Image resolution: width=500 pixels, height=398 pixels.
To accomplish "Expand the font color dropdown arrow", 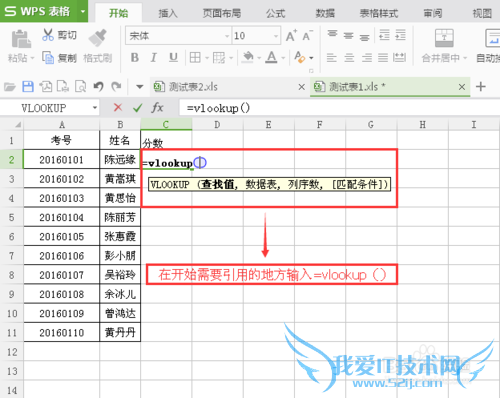I will tap(283, 58).
